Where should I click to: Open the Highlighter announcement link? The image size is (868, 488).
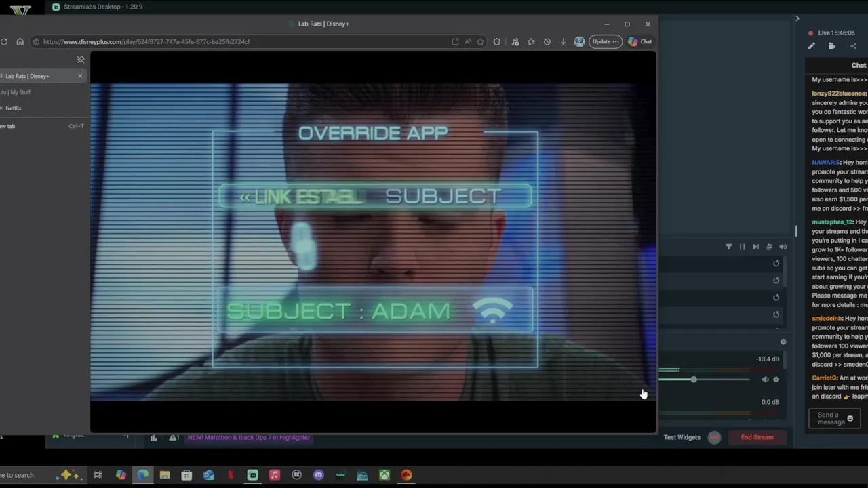coord(249,438)
